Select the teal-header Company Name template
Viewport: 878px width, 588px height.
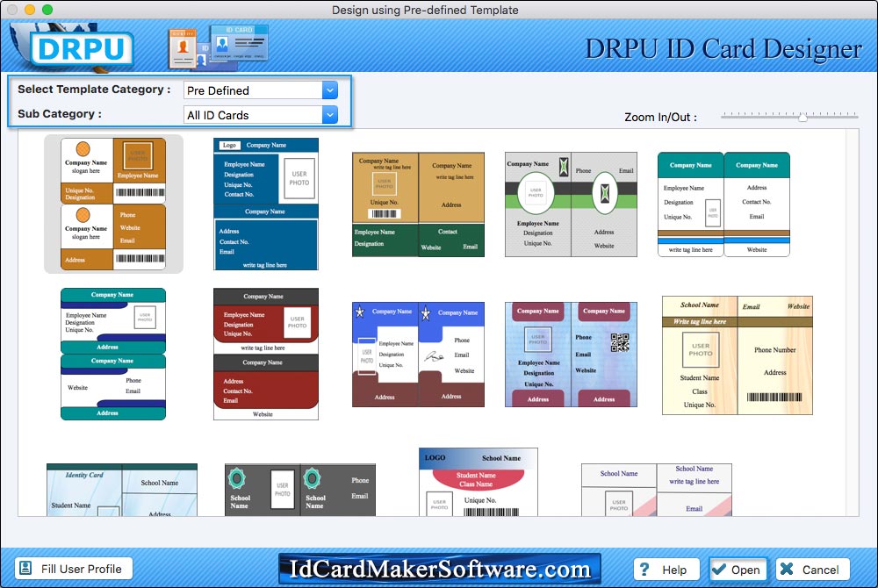click(723, 204)
